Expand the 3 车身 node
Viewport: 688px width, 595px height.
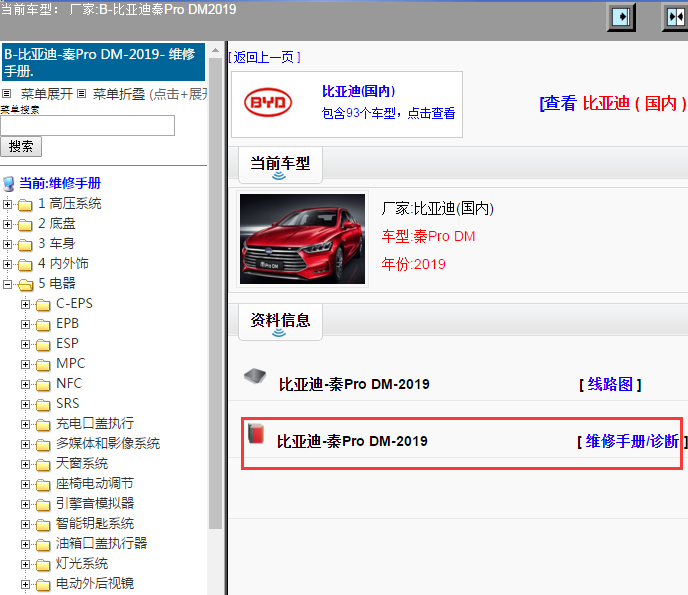tap(7, 244)
